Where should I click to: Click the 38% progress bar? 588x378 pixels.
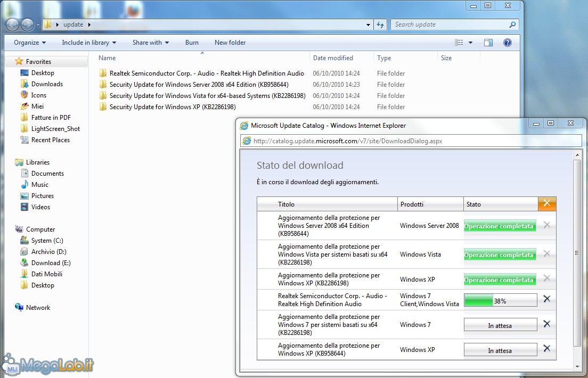[x=500, y=300]
